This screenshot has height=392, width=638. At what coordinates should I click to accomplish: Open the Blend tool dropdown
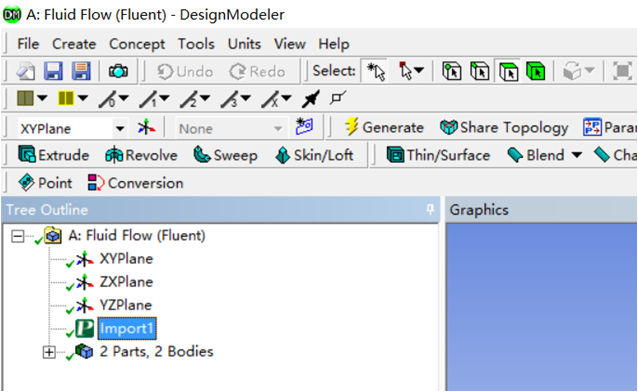tap(577, 155)
